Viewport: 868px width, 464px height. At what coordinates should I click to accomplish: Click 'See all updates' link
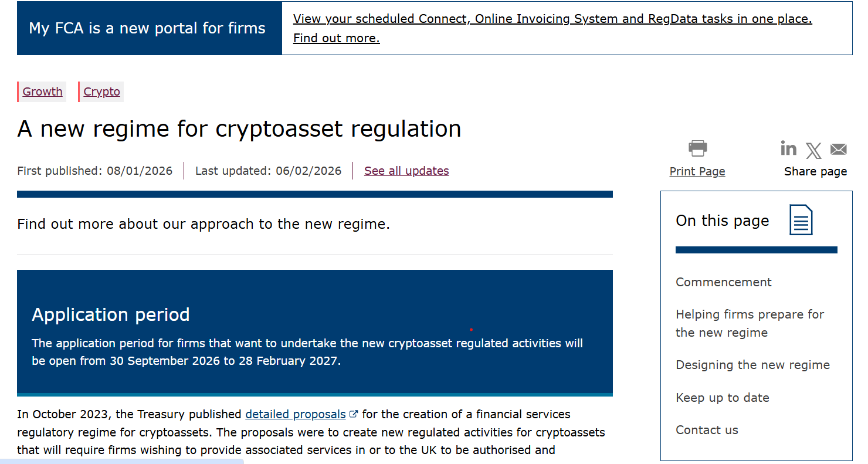[x=406, y=171]
